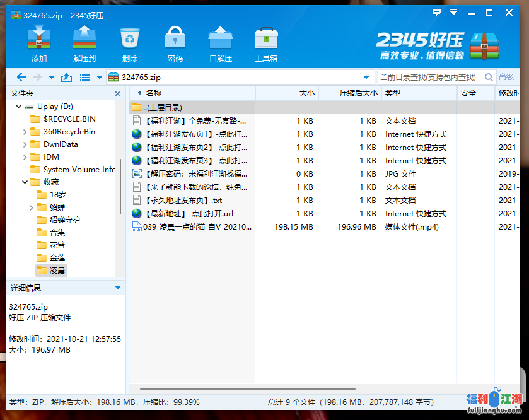Image resolution: width=529 pixels, height=420 pixels.
Task: Click the up-one-level folder icon
Action: 66,77
